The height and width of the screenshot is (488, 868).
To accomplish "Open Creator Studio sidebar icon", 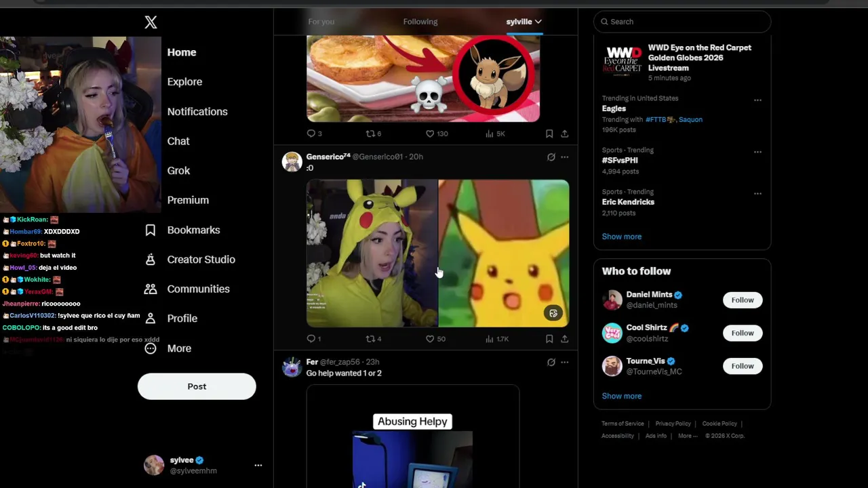I will click(x=151, y=260).
